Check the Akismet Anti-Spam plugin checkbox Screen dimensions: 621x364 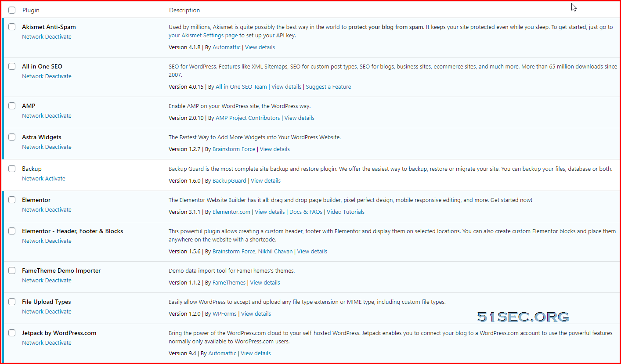[x=12, y=27]
